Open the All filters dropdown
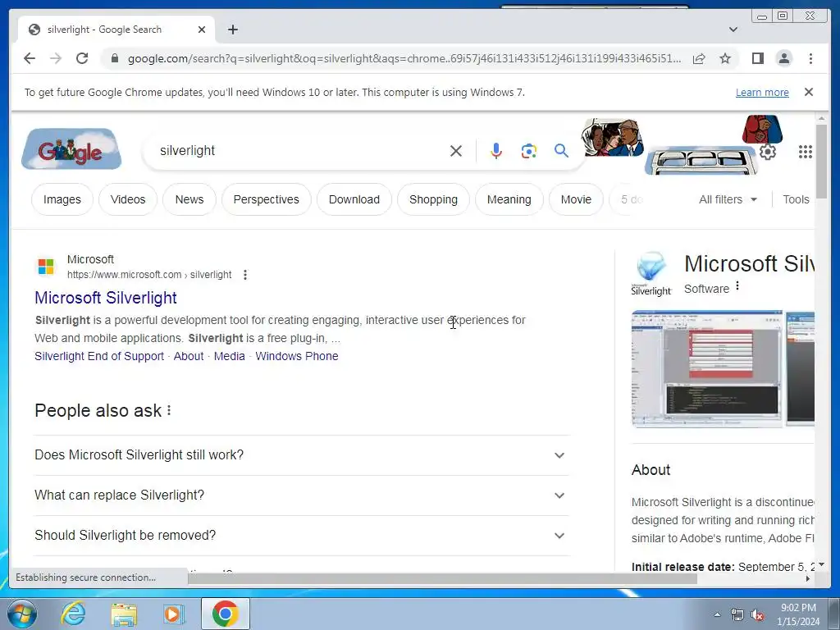 point(728,199)
